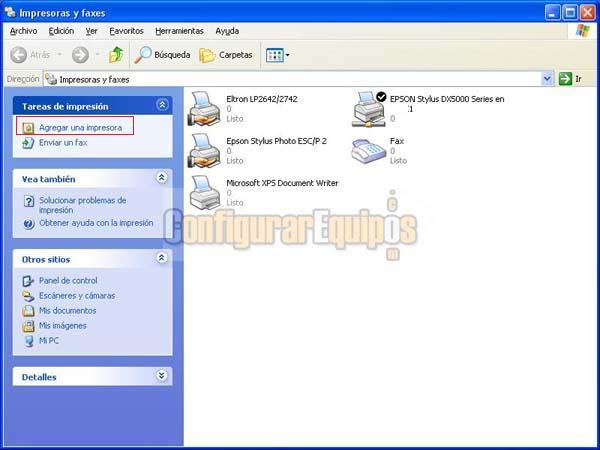Click the Mis documentos folder icon
600x450 pixels.
28,311
